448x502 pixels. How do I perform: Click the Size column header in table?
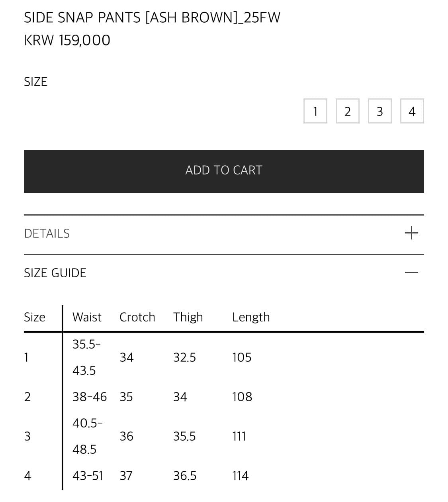tap(35, 317)
